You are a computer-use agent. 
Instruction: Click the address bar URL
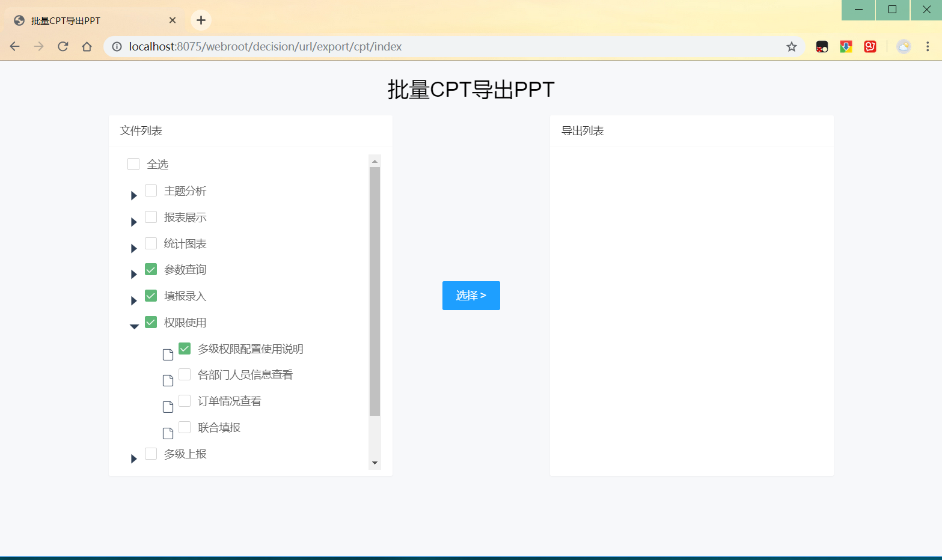coord(265,46)
